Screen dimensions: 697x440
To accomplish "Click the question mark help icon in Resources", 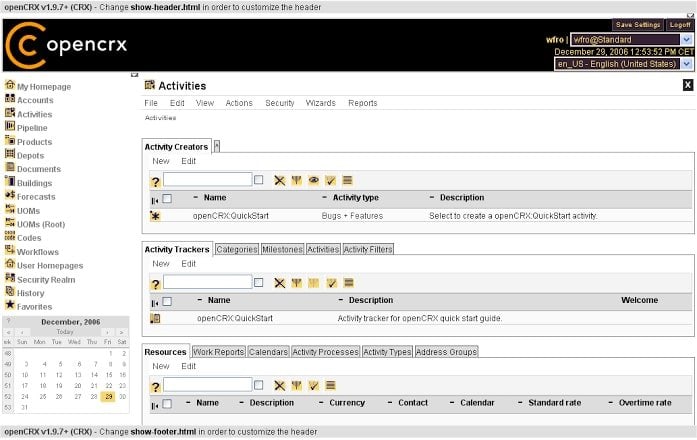I will [x=155, y=387].
